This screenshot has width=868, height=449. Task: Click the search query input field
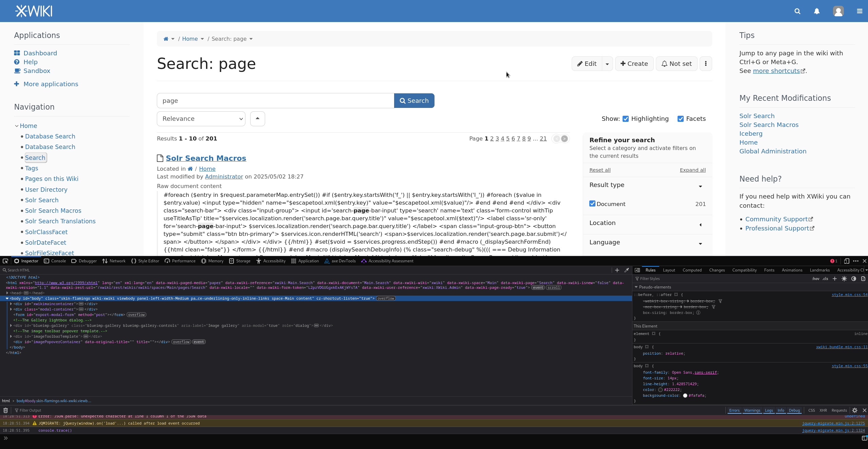(x=275, y=101)
